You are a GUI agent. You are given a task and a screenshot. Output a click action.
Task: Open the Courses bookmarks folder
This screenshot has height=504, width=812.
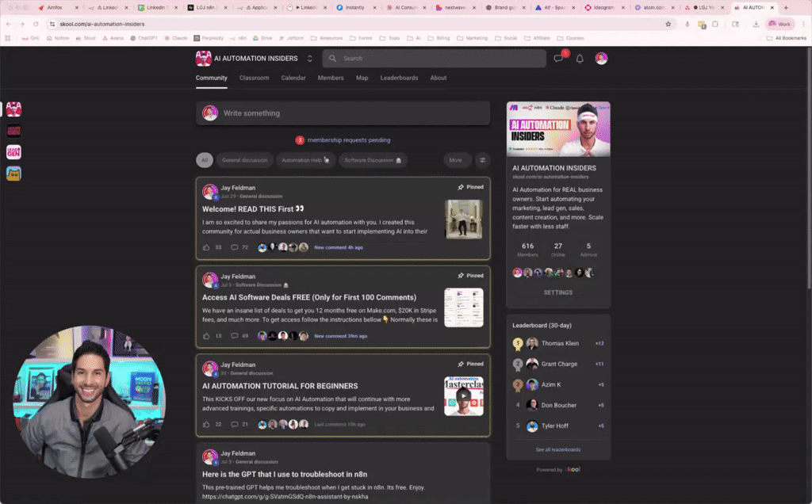[x=571, y=38]
